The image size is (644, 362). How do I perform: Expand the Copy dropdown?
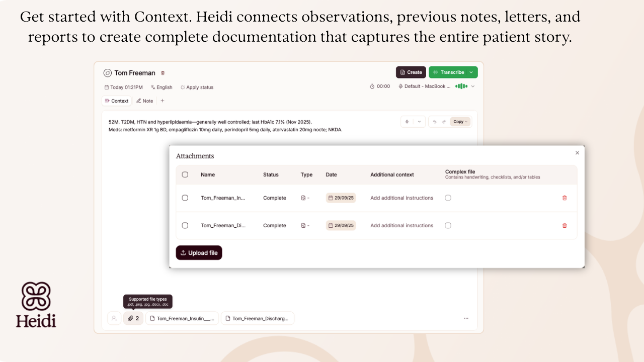tap(460, 122)
